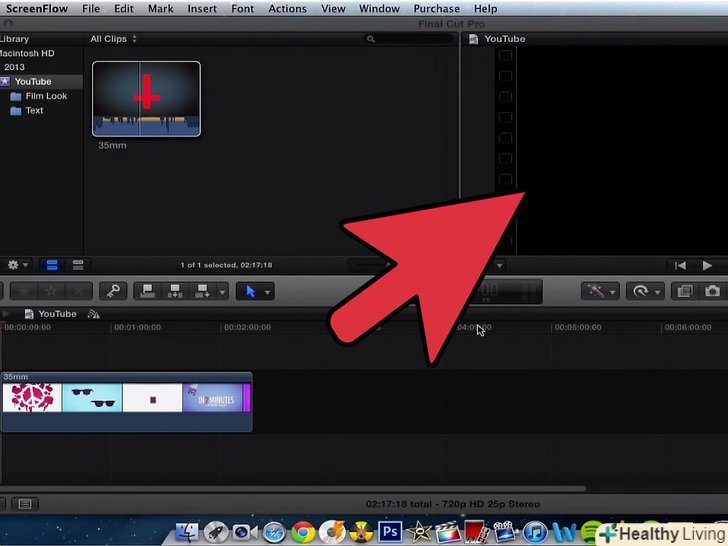Click the viewer play button
The height and width of the screenshot is (546, 728).
click(x=707, y=265)
